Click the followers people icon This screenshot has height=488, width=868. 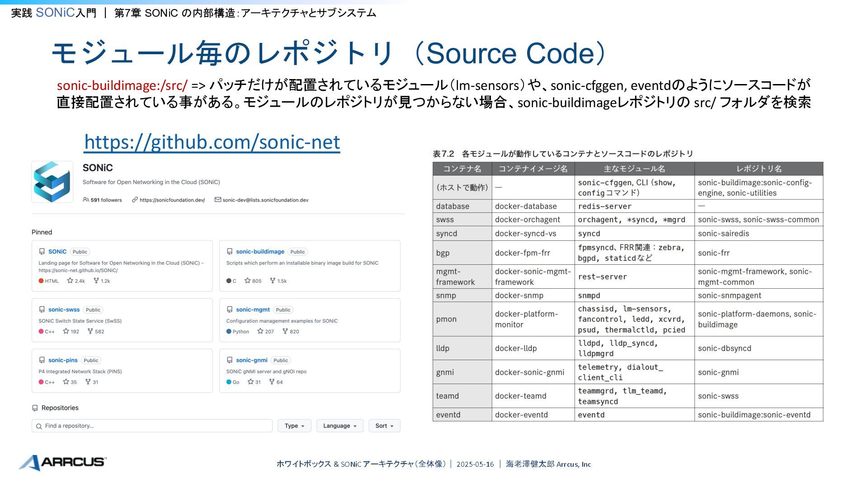86,200
